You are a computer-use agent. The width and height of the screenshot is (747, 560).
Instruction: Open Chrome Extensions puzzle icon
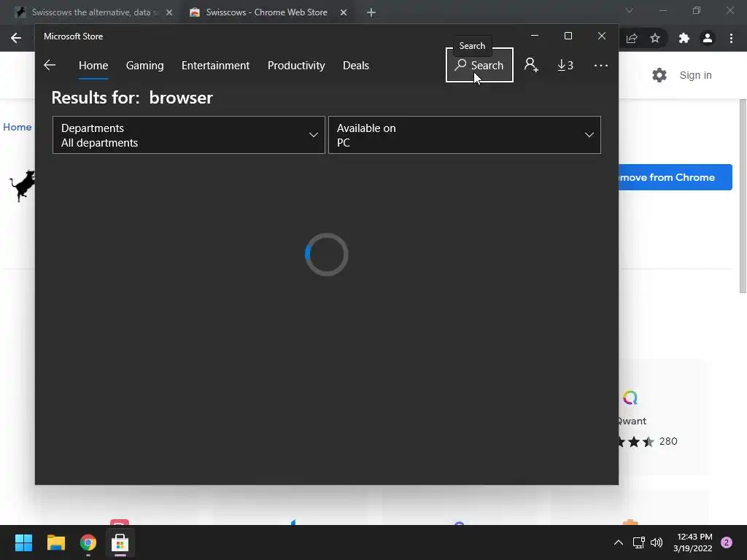pyautogui.click(x=684, y=38)
